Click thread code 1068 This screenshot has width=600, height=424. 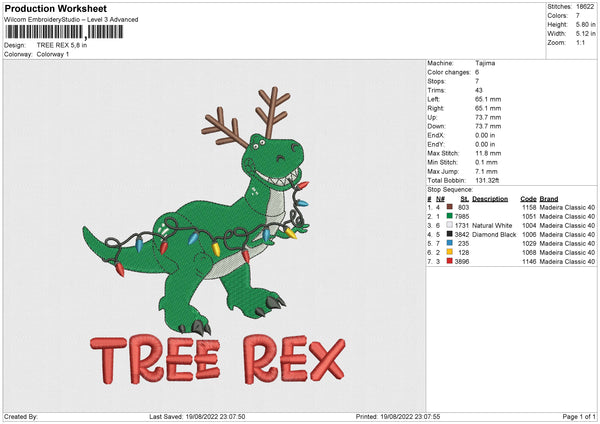(x=529, y=253)
